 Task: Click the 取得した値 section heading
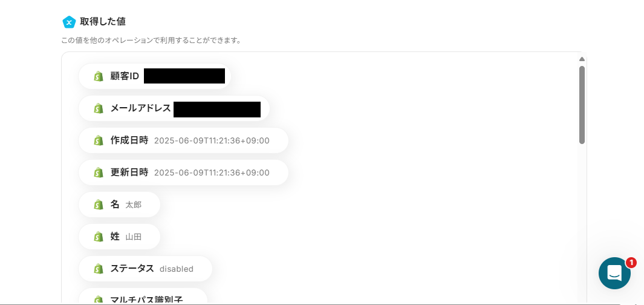[x=103, y=22]
